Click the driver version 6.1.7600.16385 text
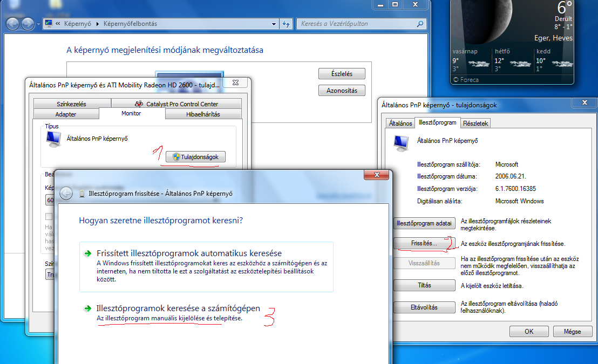598x364 pixels. point(515,189)
